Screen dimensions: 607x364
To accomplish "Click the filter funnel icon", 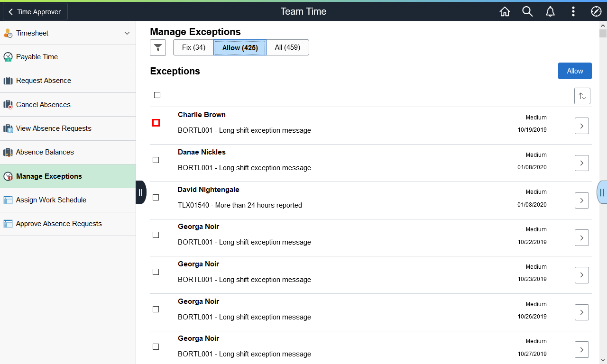I will 158,47.
